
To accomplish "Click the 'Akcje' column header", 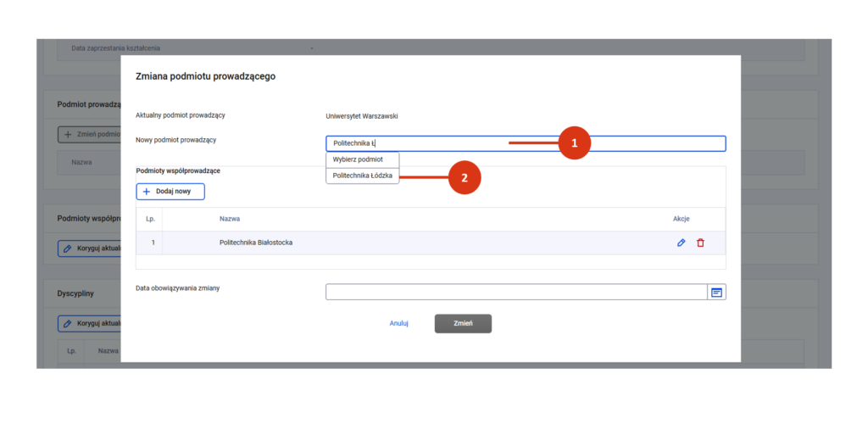I will pyautogui.click(x=682, y=219).
